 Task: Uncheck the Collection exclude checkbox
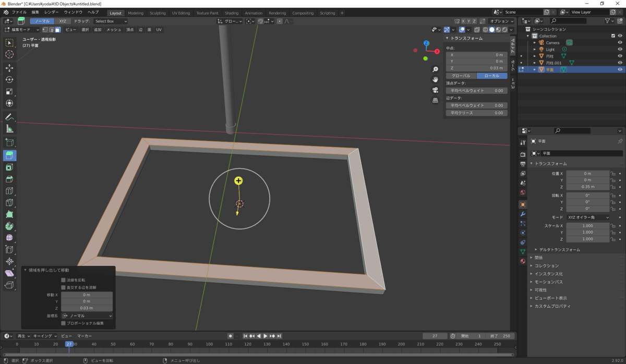pos(613,36)
